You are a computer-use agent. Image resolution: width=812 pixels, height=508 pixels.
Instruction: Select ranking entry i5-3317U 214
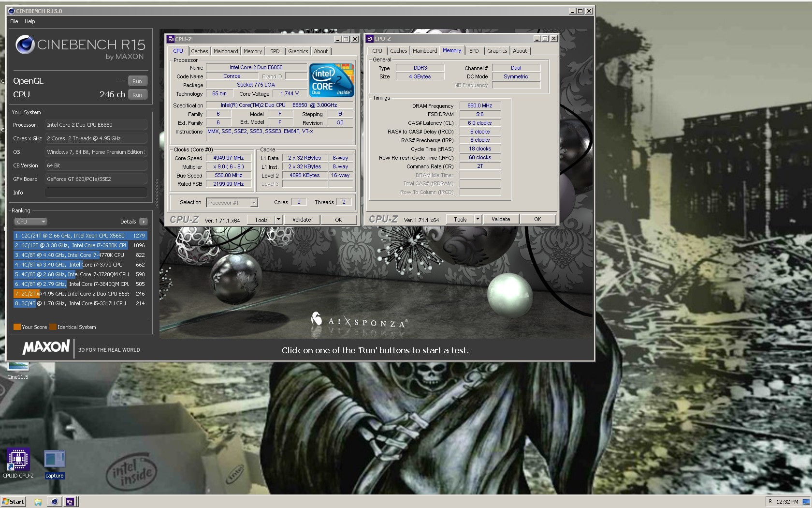(80, 303)
